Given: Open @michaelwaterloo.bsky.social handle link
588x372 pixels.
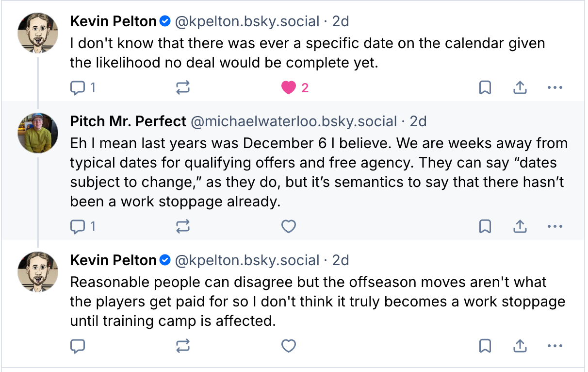Looking at the screenshot, I should (294, 121).
